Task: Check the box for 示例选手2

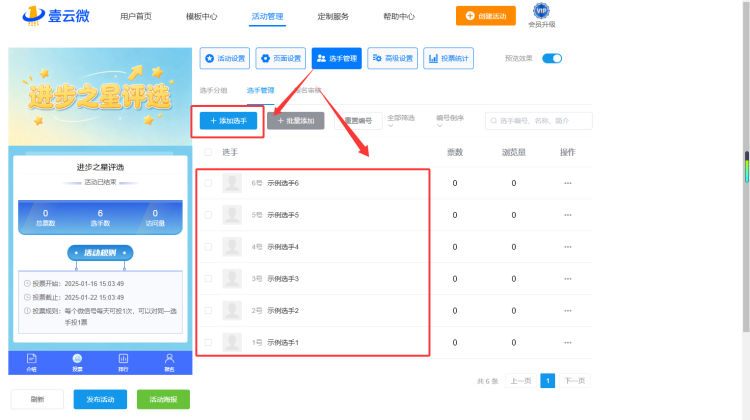Action: (208, 310)
